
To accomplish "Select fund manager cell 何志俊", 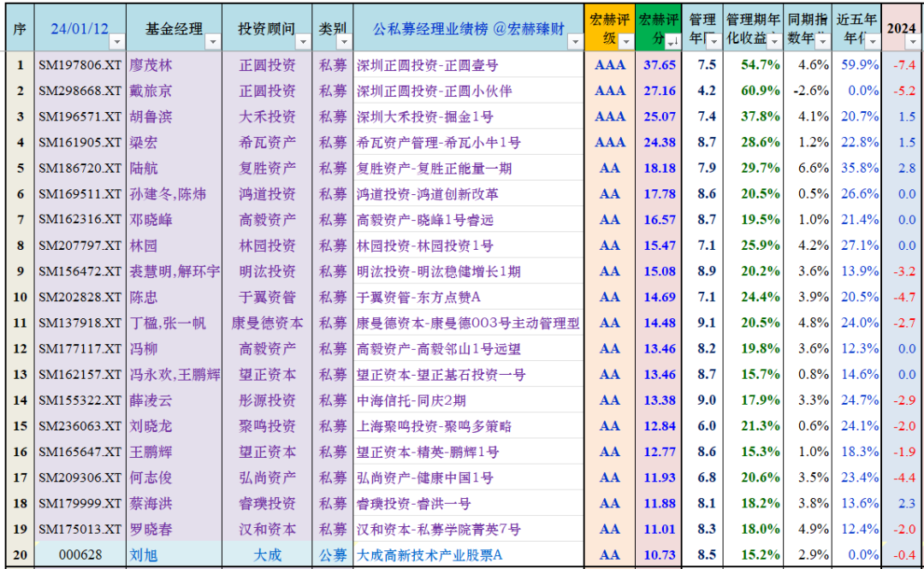I will pyautogui.click(x=175, y=477).
